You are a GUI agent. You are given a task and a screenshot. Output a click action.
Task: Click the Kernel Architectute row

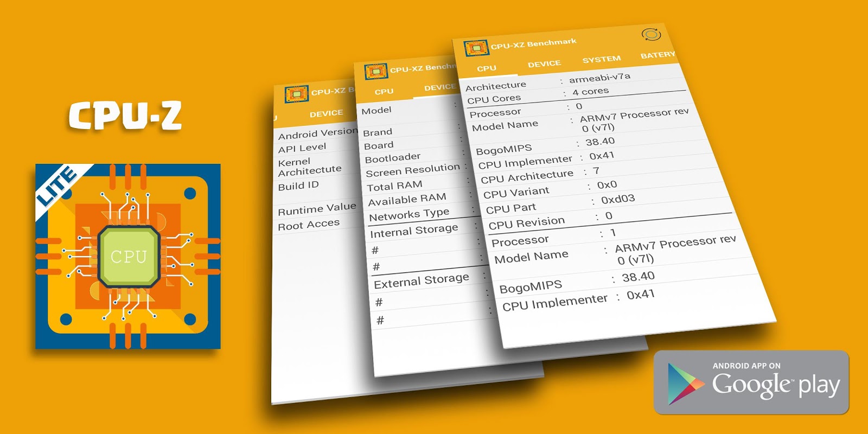point(317,166)
